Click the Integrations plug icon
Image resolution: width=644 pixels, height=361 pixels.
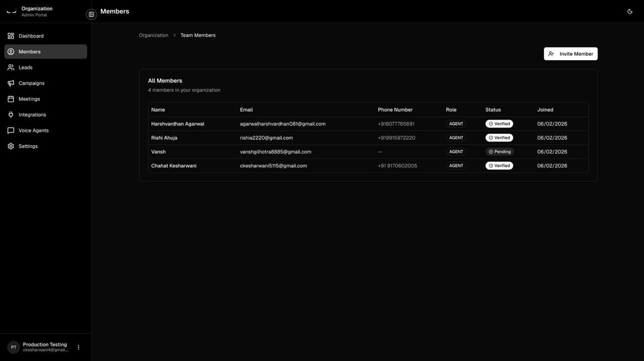11,115
